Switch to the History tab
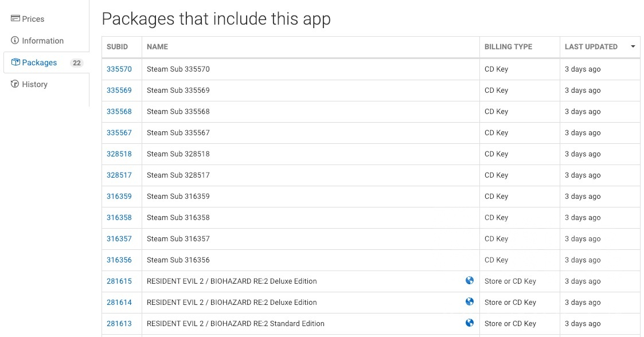The image size is (644, 337). (x=34, y=84)
